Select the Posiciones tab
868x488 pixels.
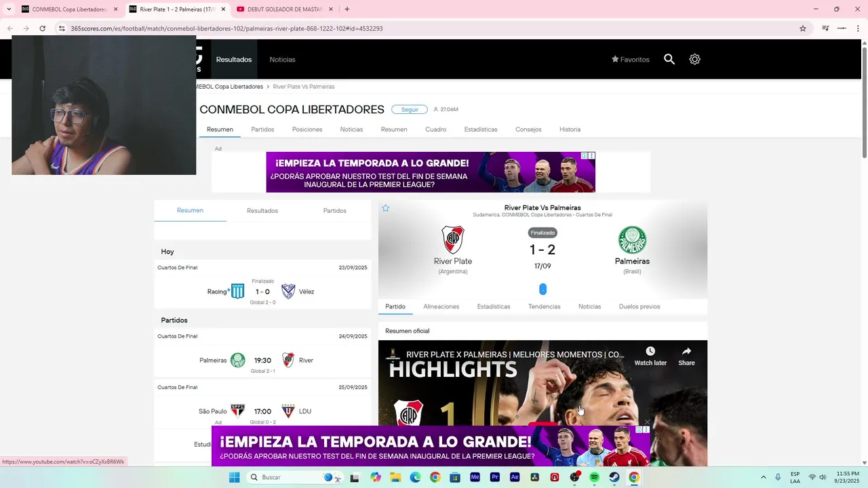point(307,129)
